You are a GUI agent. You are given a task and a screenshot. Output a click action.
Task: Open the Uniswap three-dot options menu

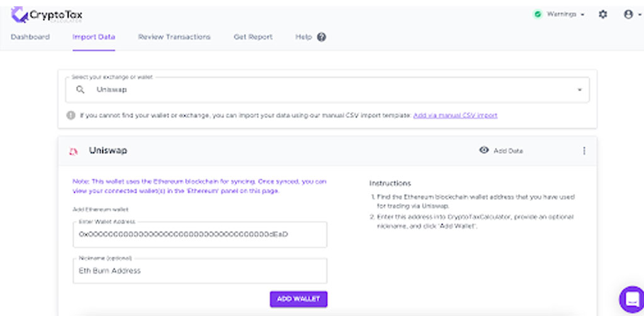tap(584, 151)
